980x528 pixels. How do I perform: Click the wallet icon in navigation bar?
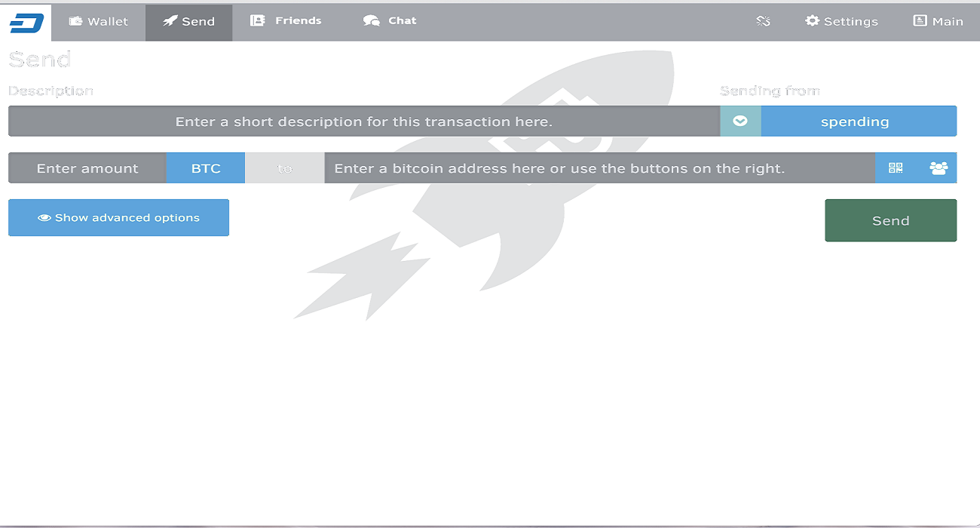click(76, 21)
